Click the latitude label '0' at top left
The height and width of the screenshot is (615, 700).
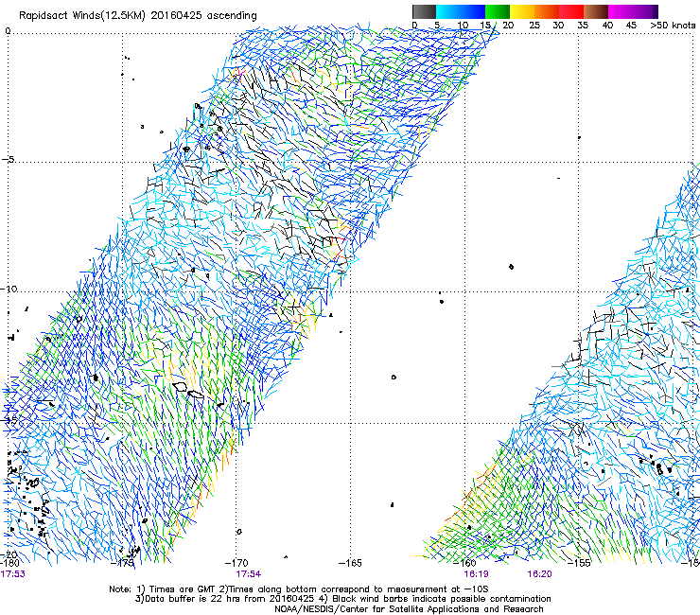pyautogui.click(x=8, y=31)
